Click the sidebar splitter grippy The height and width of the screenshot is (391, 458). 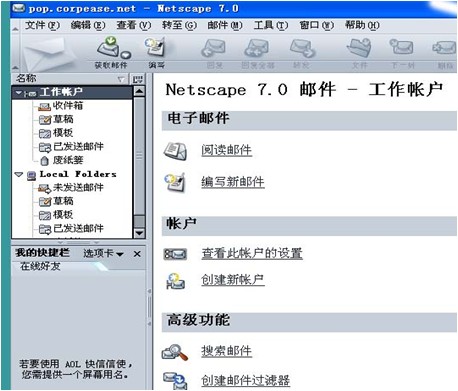[149, 307]
